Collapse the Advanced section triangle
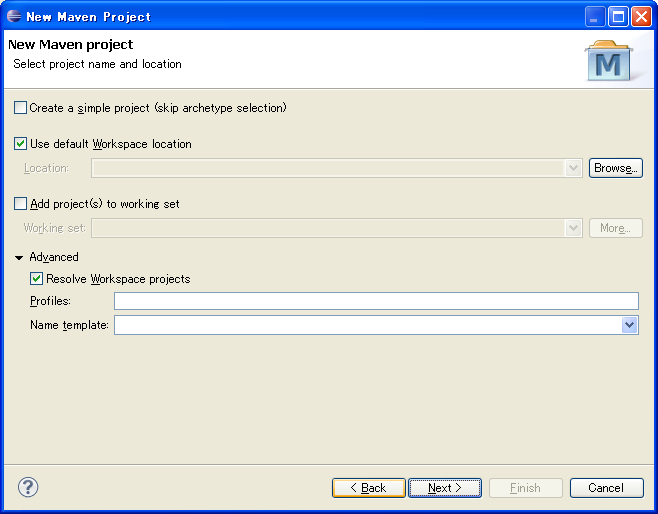 tap(19, 258)
